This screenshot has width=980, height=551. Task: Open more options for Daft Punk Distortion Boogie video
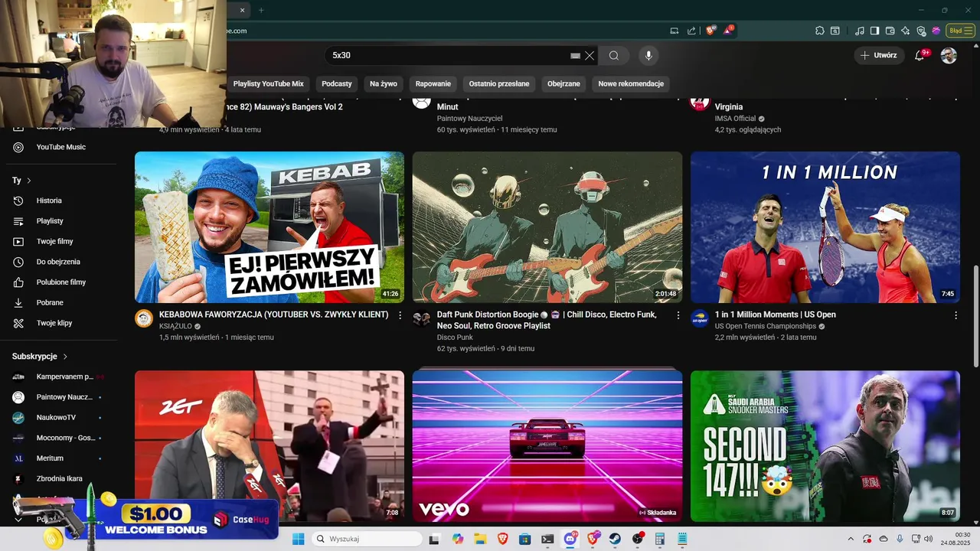click(678, 315)
